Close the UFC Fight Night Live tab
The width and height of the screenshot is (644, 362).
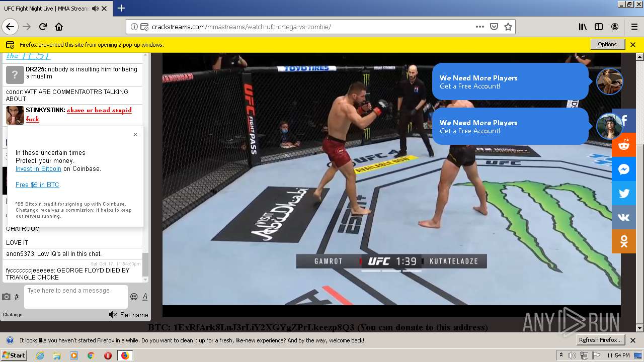pos(104,9)
